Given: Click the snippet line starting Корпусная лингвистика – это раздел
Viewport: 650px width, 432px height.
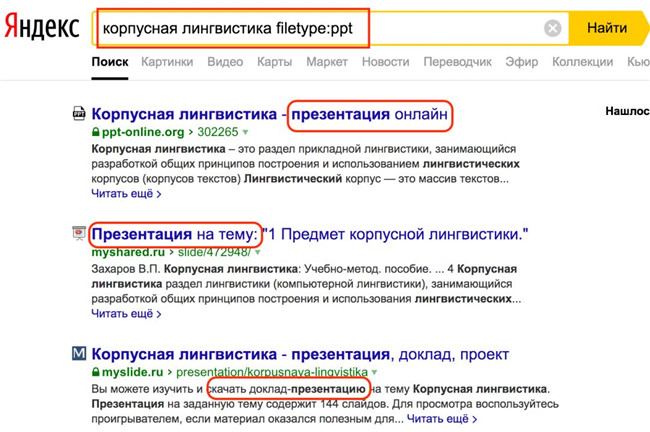Looking at the screenshot, I should tap(304, 148).
